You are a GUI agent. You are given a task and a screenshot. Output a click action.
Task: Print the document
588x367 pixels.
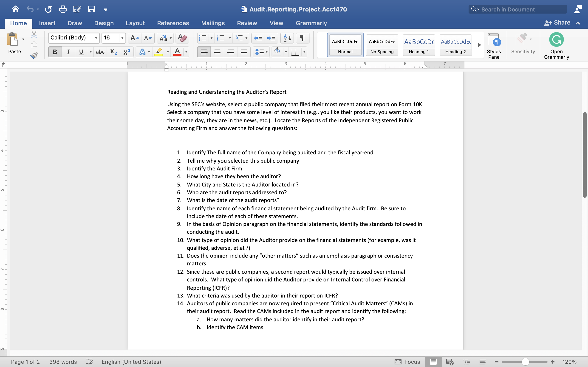pyautogui.click(x=63, y=9)
